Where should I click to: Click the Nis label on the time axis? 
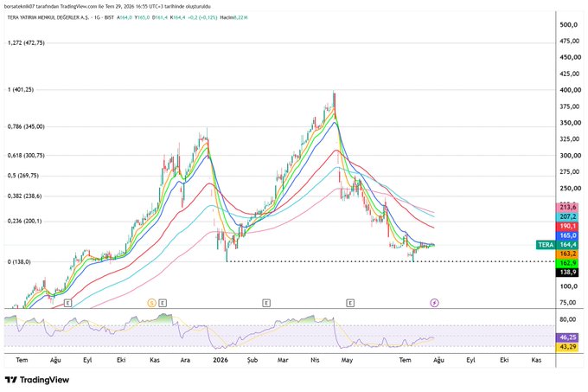click(x=315, y=360)
